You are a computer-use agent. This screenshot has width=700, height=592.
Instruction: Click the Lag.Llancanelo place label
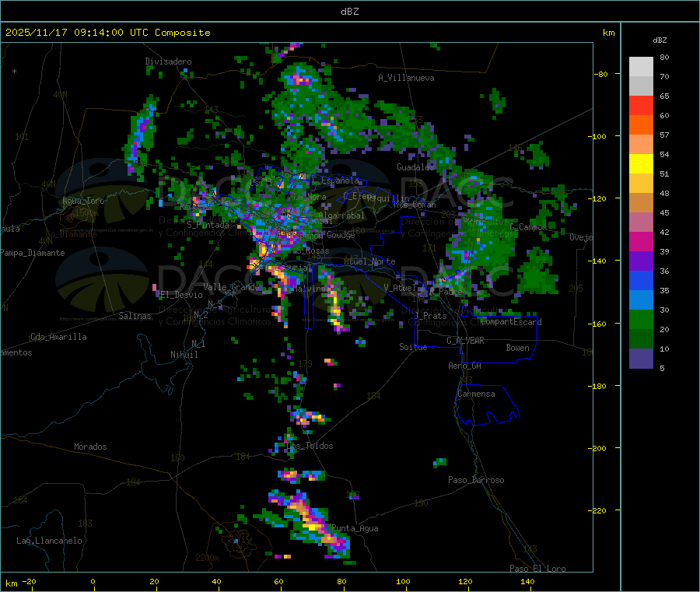coord(49,541)
